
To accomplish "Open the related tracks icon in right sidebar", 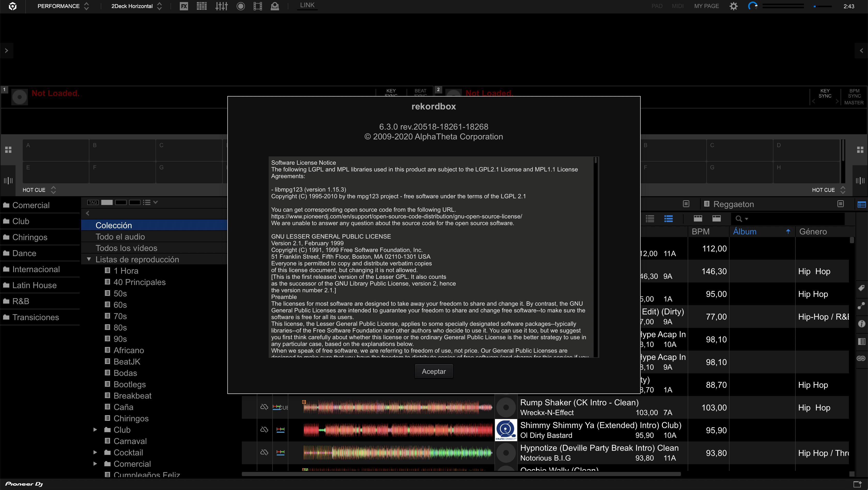I will click(862, 306).
